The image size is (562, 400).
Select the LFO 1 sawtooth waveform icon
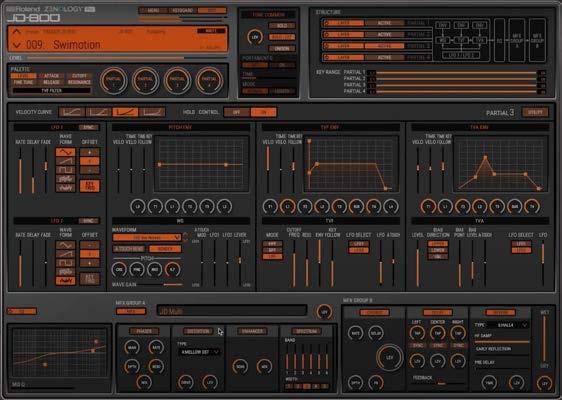65,161
